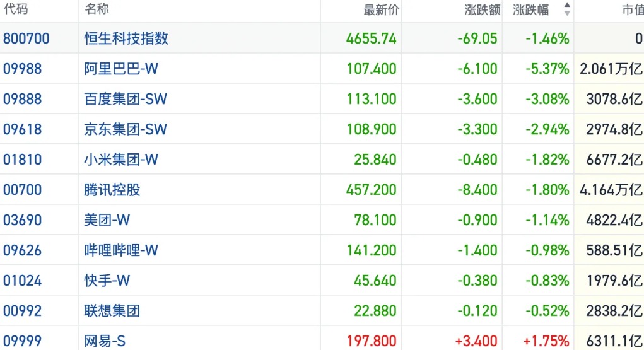
Task: Open 小米集团-W stock name
Action: pyautogui.click(x=121, y=160)
